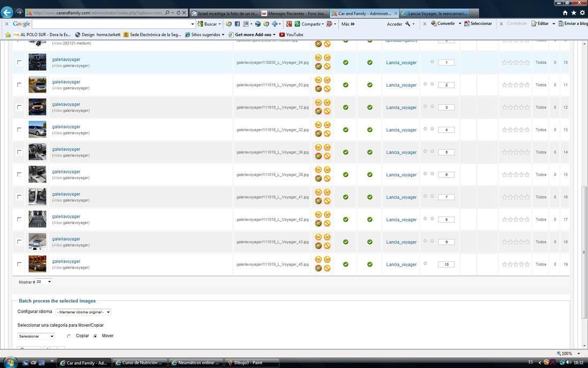Click the bottom-right orange icon for Voyager_38.jpg
588x368 pixels.
click(x=327, y=179)
